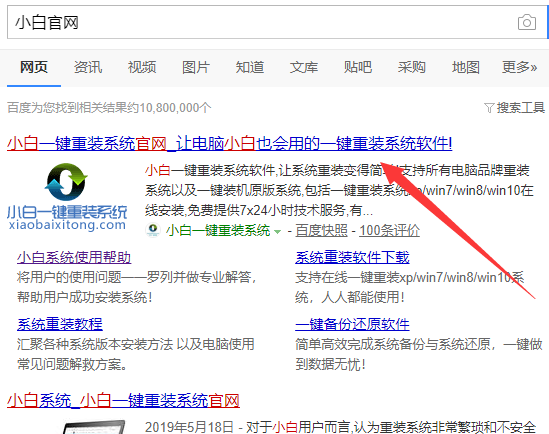The image size is (549, 434).
Task: Expand the green dropdown arrow after 小白一键重装系统
Action: coord(277,231)
